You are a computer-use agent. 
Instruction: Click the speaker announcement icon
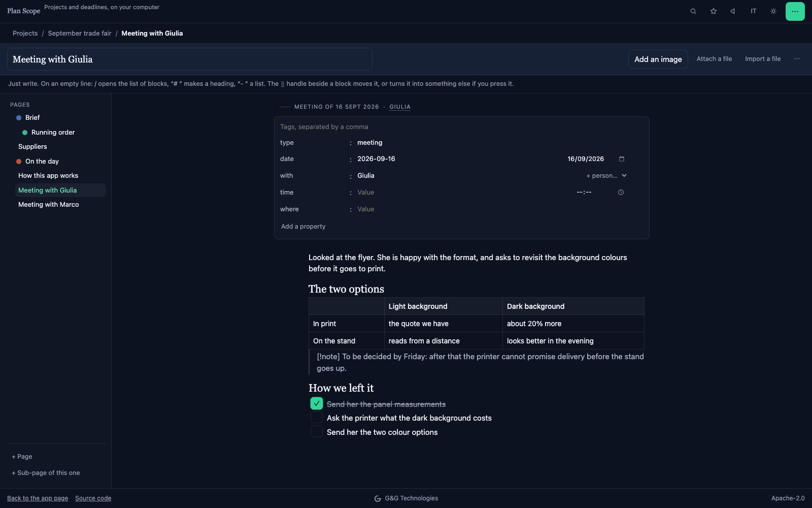(733, 11)
